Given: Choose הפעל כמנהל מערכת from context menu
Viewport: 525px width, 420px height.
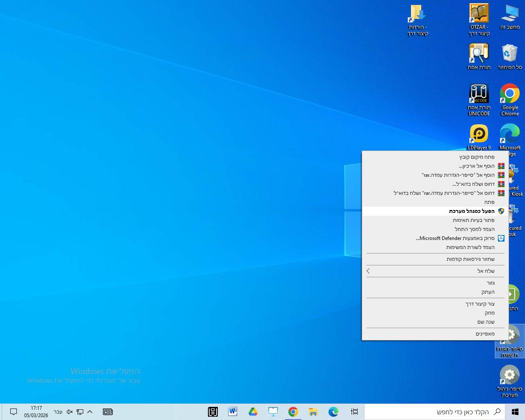Looking at the screenshot, I should click(472, 211).
